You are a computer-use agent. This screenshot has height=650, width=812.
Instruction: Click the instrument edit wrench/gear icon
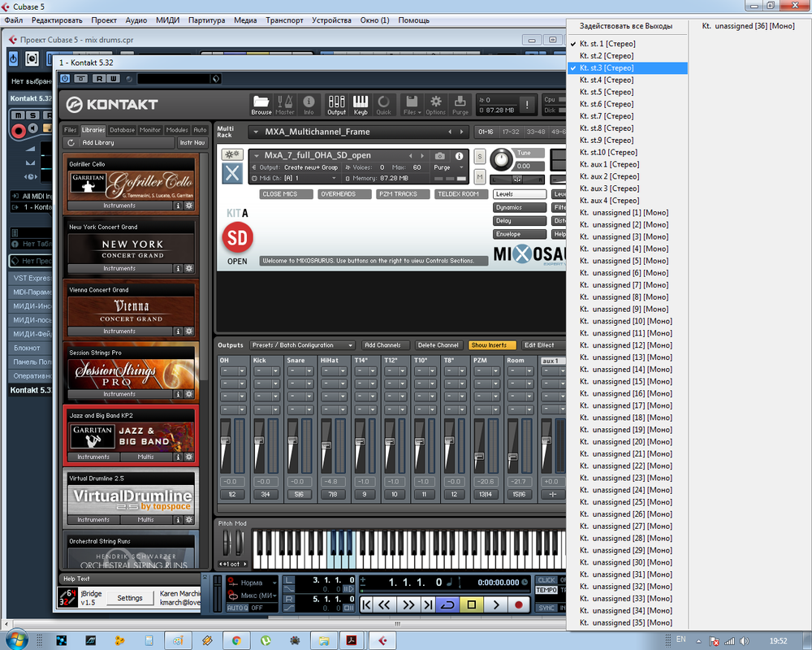point(232,154)
